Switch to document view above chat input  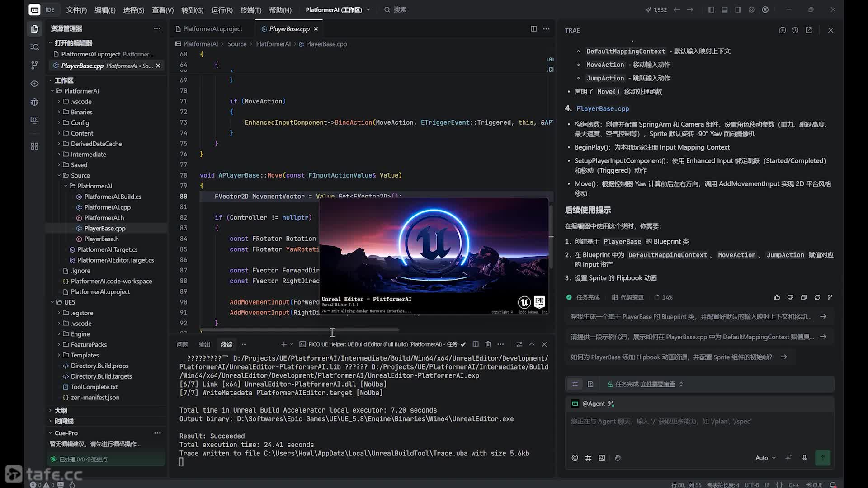(x=590, y=384)
